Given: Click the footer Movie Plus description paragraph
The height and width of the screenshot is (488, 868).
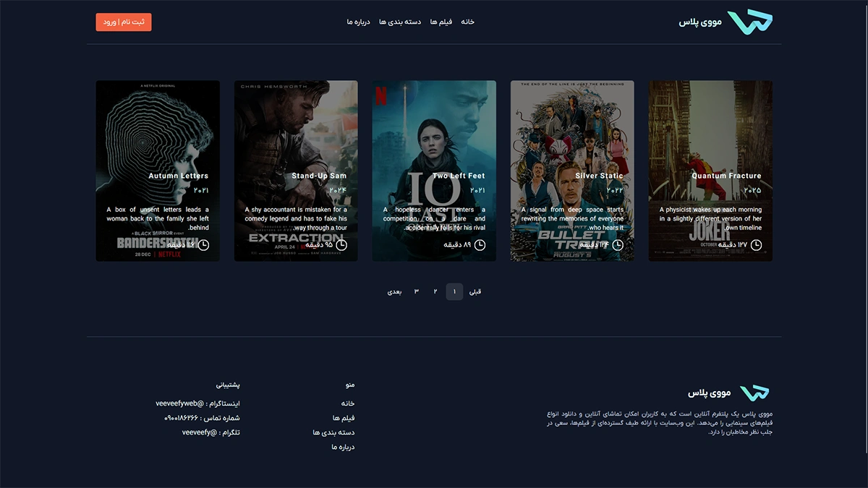Looking at the screenshot, I should coord(659,423).
